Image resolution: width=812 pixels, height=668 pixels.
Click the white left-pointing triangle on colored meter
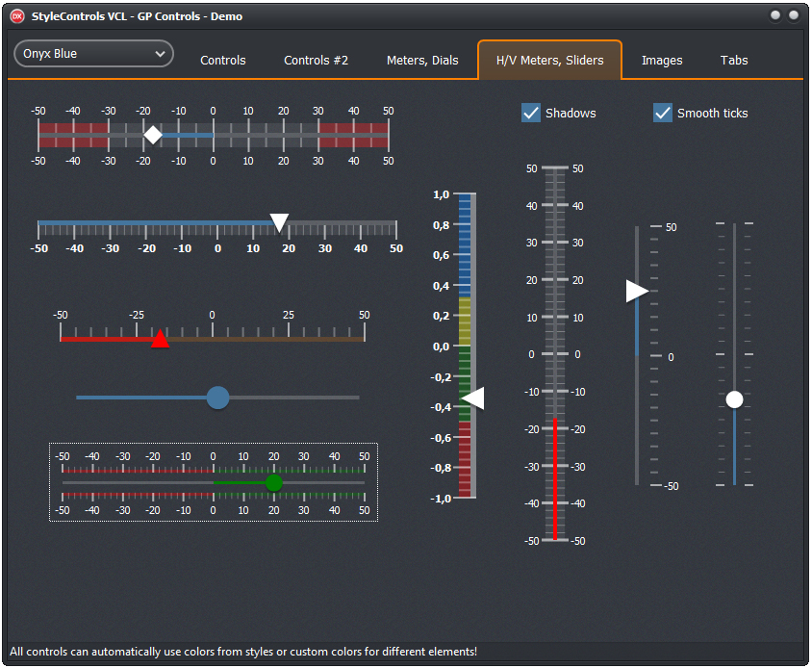[472, 398]
